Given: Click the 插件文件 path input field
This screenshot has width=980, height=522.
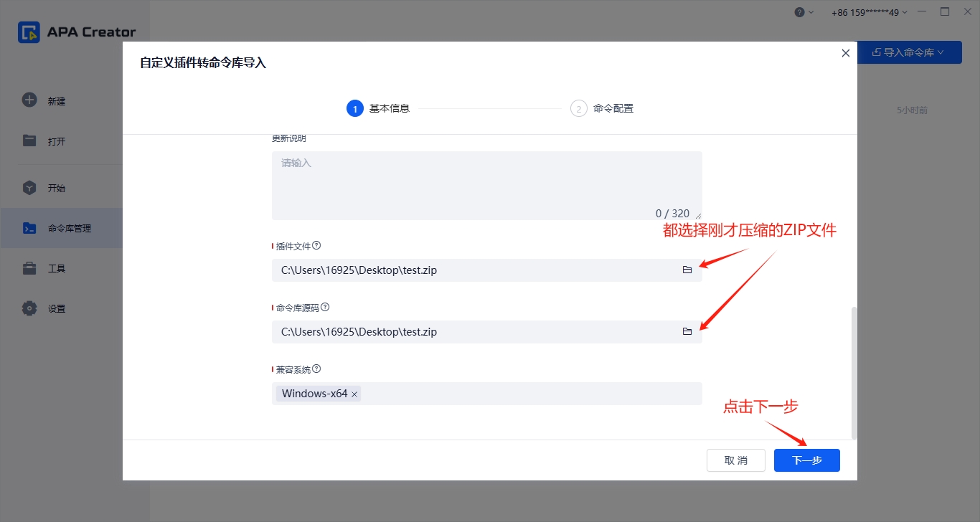Looking at the screenshot, I should coord(487,270).
